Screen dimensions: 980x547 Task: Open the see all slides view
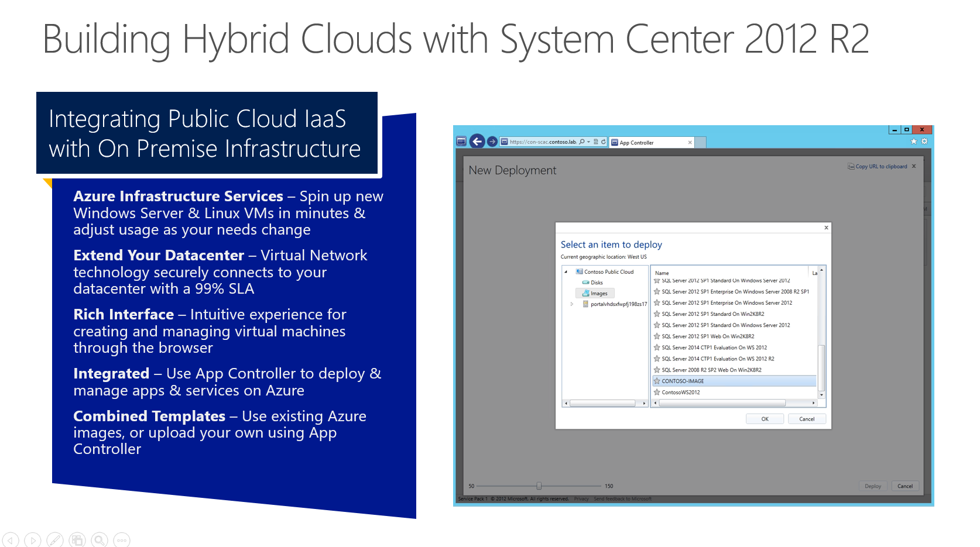77,540
